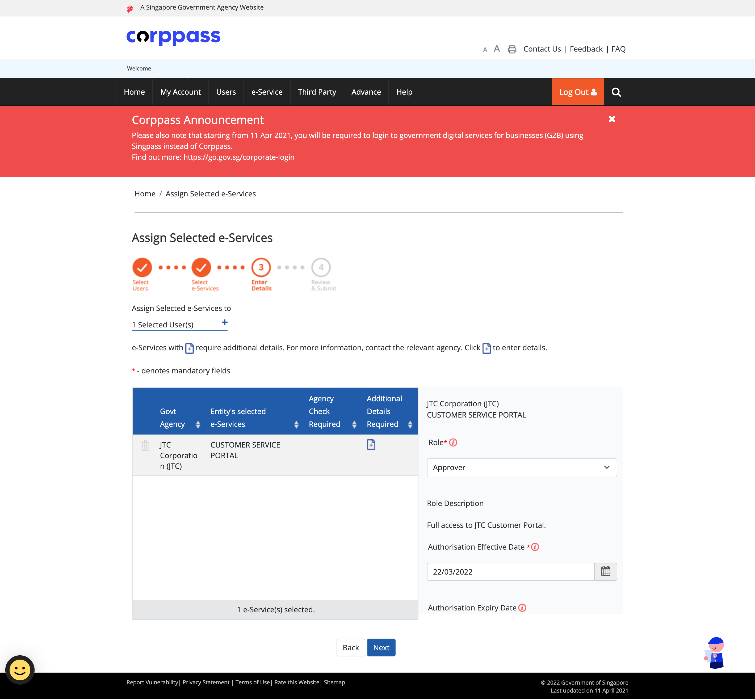Image resolution: width=755 pixels, height=700 pixels.
Task: Open additional details icon in JTC row
Action: coord(371,444)
